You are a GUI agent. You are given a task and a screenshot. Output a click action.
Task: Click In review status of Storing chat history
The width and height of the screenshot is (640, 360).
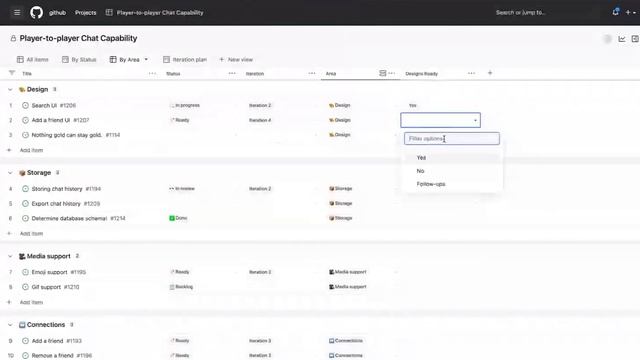[182, 189]
